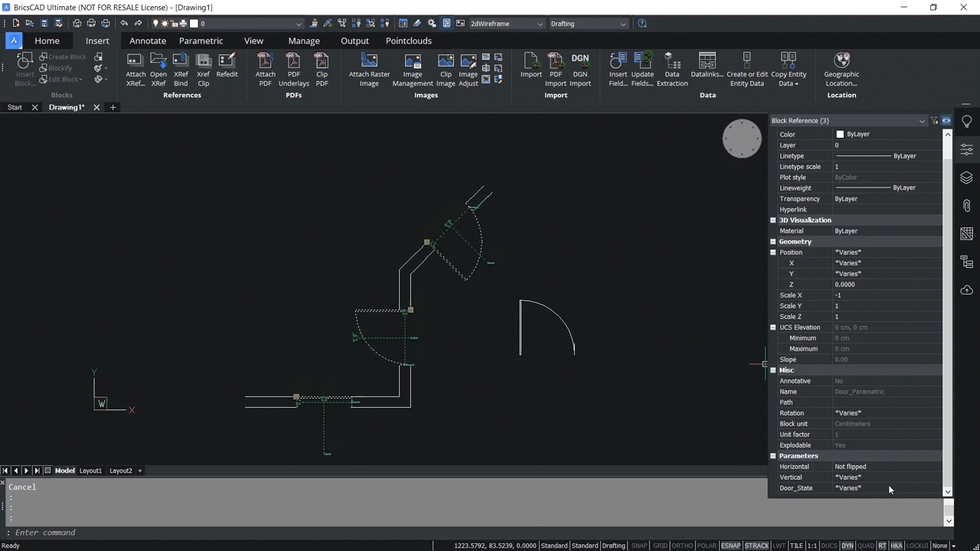Click the Redo arrow in the top toolbar
Viewport: 980px width, 551px height.
(139, 24)
